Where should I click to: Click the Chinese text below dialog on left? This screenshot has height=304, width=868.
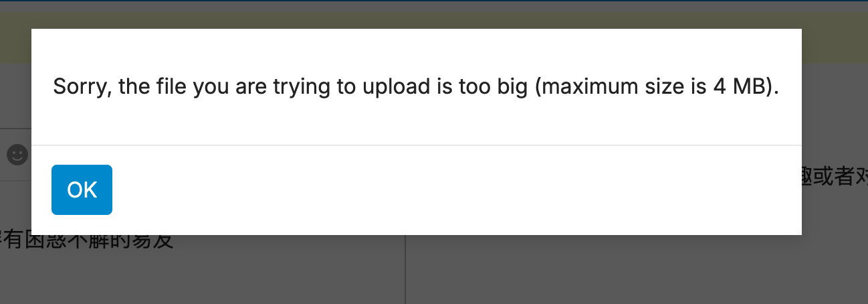click(87, 241)
